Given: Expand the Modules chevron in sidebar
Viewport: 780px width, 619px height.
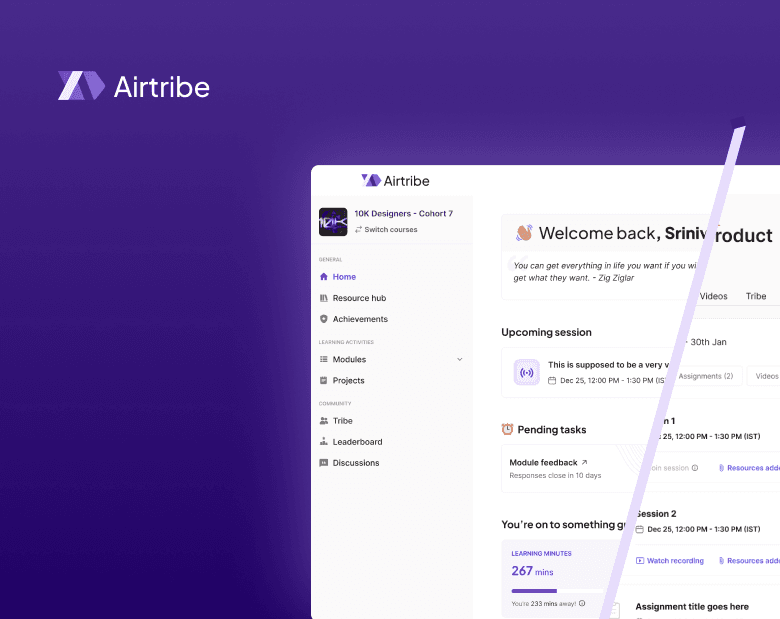Looking at the screenshot, I should [x=460, y=359].
